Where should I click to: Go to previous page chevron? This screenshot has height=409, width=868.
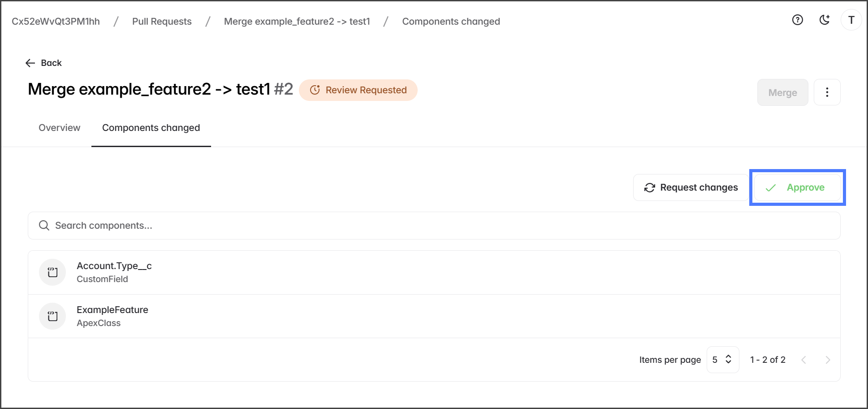click(x=803, y=360)
